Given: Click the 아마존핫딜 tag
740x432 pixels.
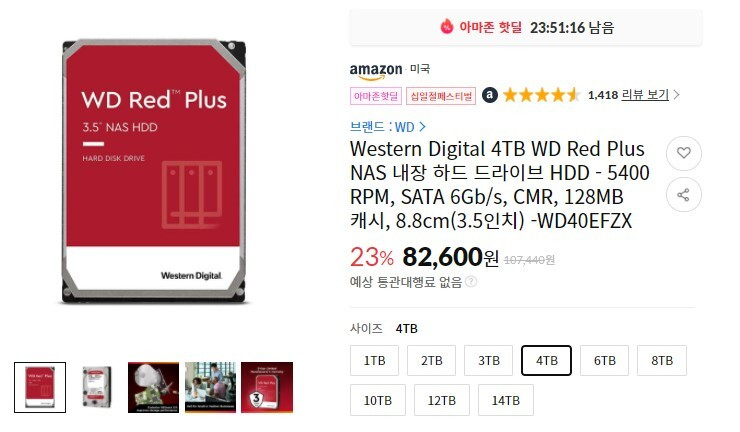Looking at the screenshot, I should point(376,96).
